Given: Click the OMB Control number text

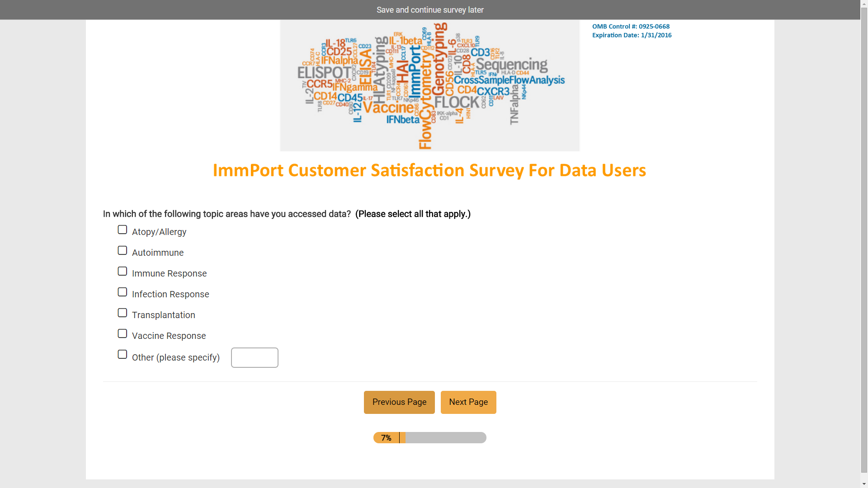Looking at the screenshot, I should click(x=631, y=27).
